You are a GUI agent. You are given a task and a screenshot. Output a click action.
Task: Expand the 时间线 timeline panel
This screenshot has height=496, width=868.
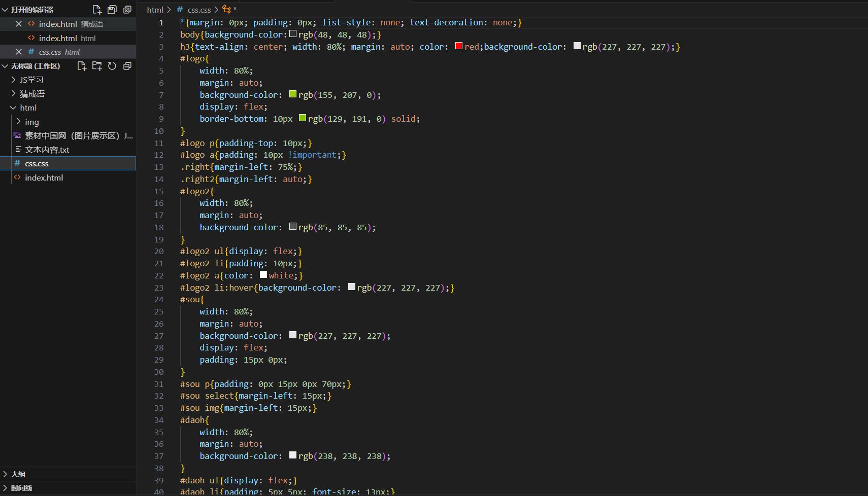[5, 488]
